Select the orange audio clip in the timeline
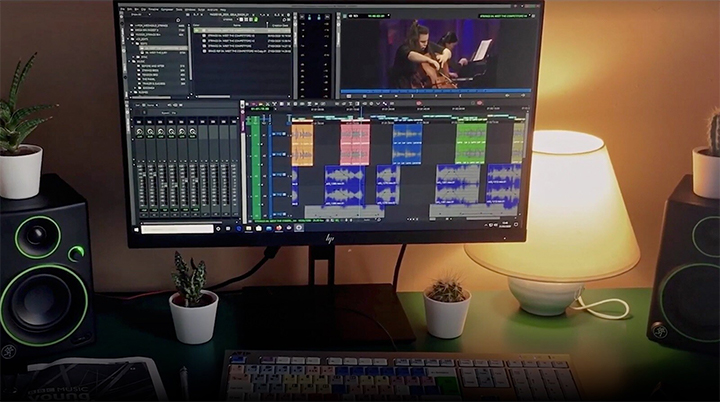Viewport: 720px width, 402px height. (302, 145)
